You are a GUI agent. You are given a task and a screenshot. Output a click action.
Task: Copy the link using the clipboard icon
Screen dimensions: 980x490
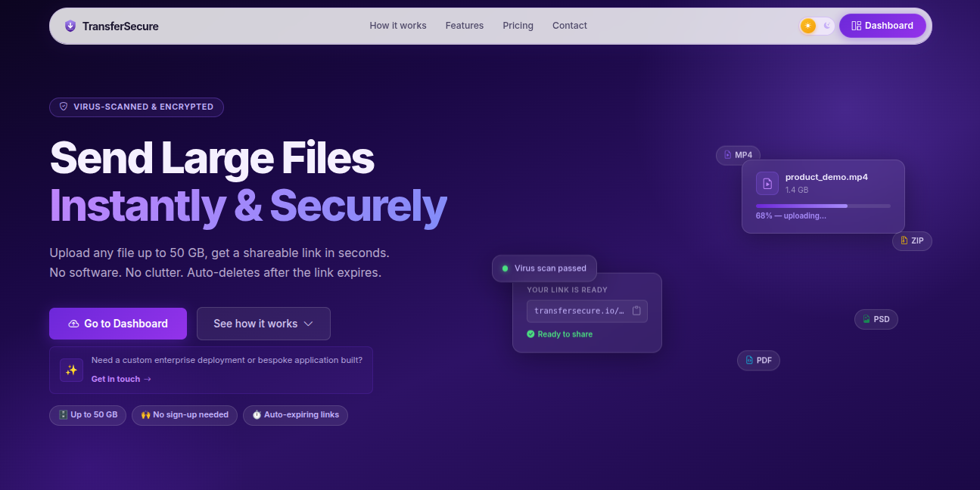637,311
